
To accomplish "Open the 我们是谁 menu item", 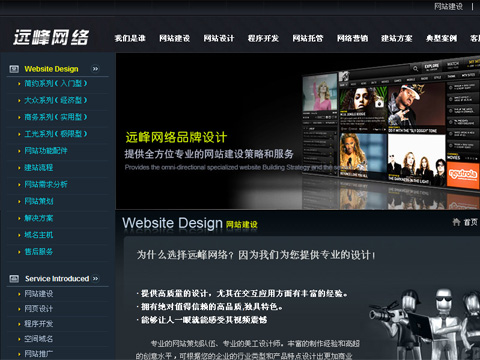I will tap(130, 38).
